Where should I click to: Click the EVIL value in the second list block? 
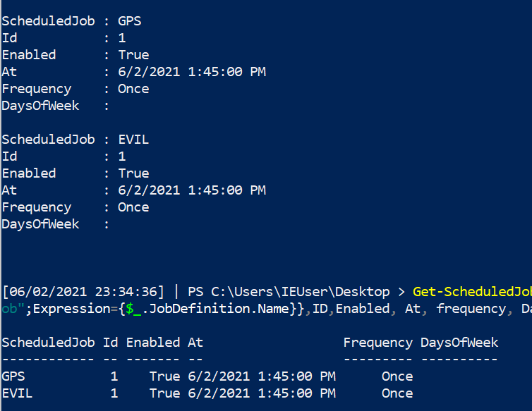tap(133, 140)
